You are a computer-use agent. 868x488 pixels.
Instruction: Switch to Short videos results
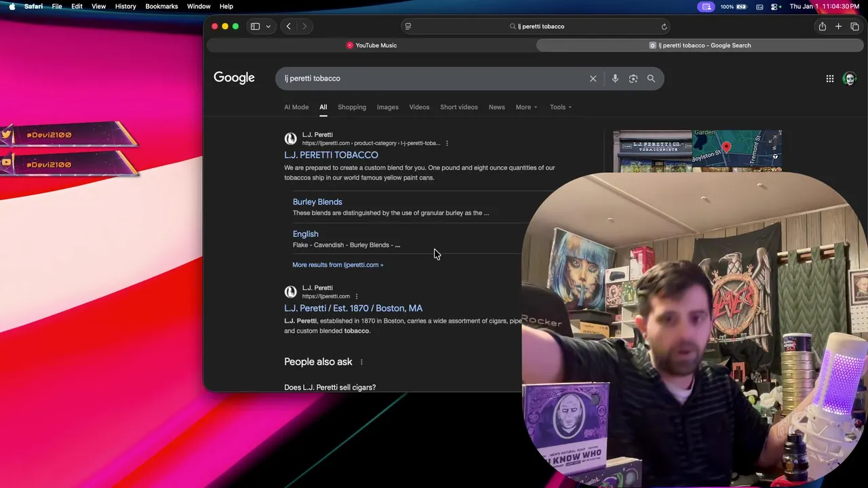point(459,107)
